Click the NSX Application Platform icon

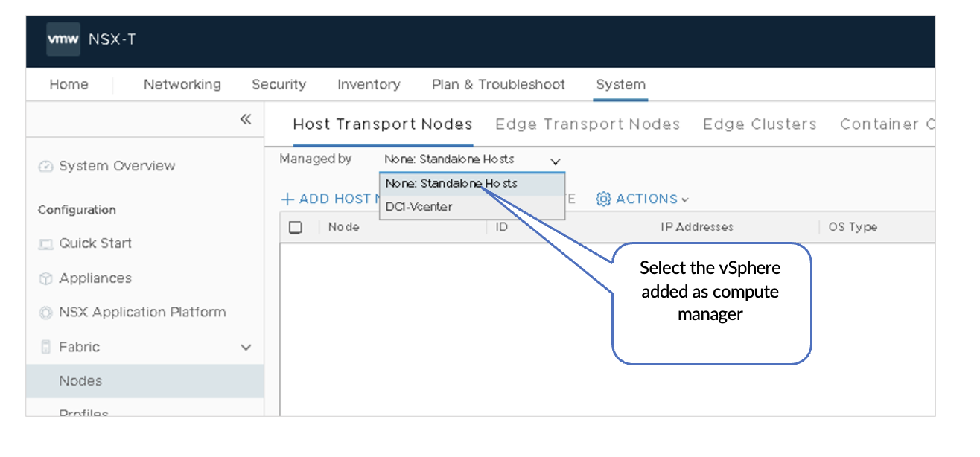(x=46, y=313)
